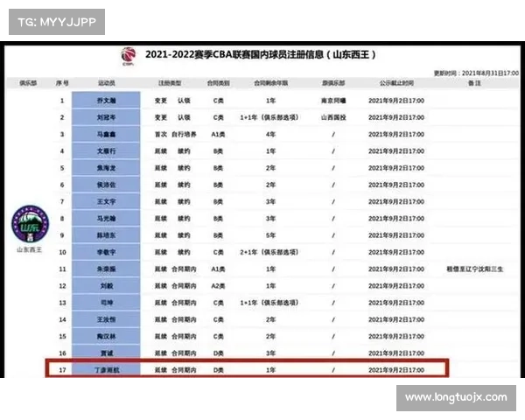Click the remark '租借至辽宁沈阳三生' in row 11

click(475, 269)
